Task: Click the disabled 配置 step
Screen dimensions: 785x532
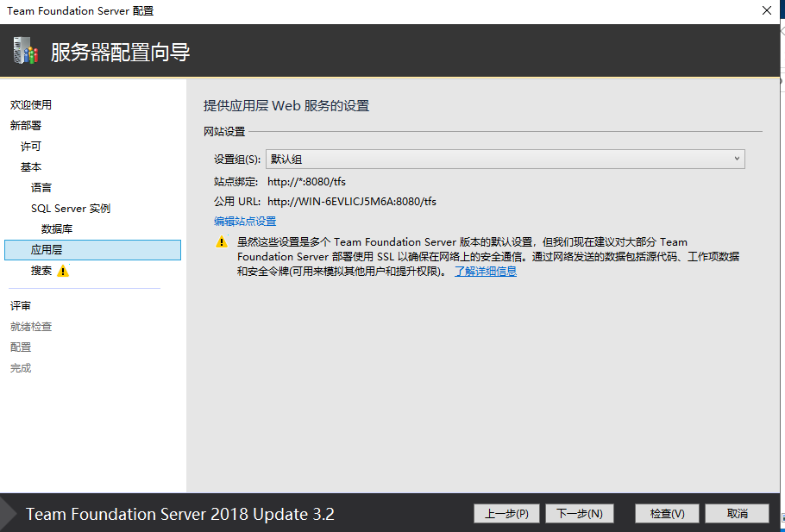Action: pos(21,347)
